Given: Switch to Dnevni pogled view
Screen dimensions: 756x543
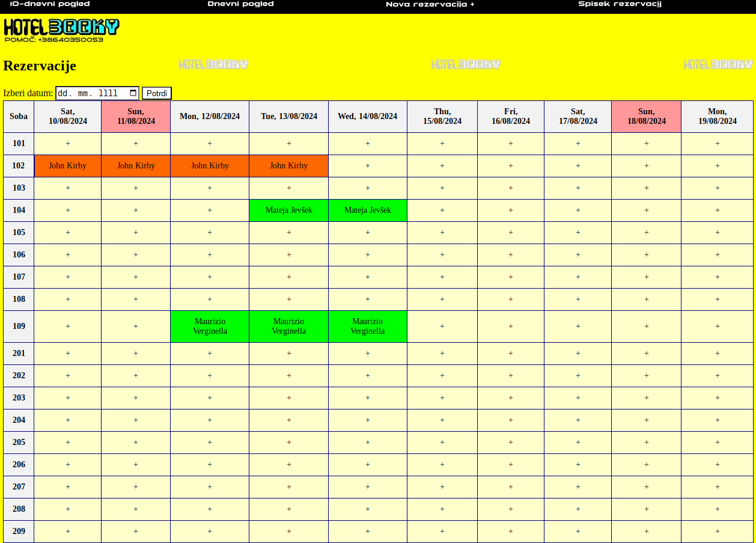Looking at the screenshot, I should 240,4.
